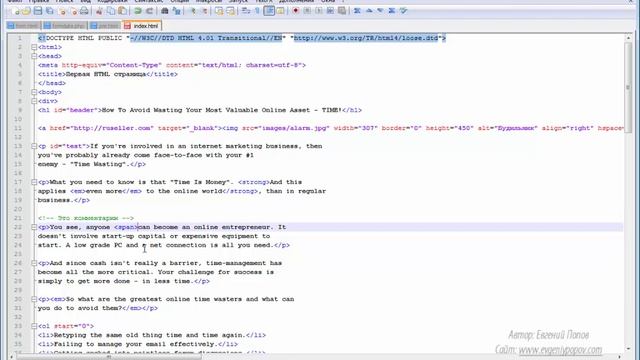Collapse the <div> fold on line 8

(34, 101)
